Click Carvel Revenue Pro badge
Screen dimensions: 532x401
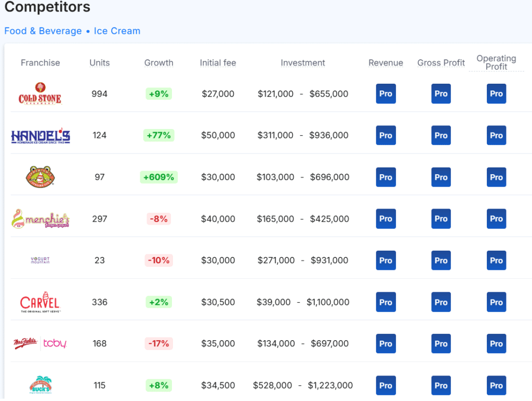(386, 302)
